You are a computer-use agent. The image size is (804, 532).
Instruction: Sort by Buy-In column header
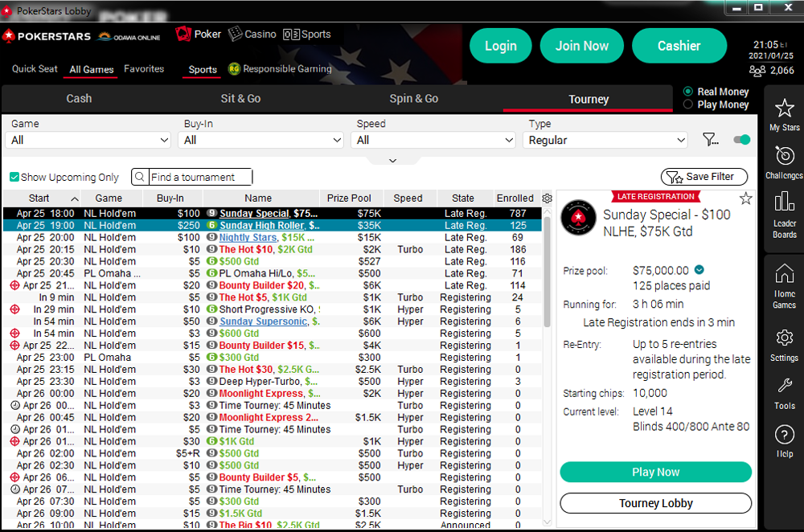170,198
